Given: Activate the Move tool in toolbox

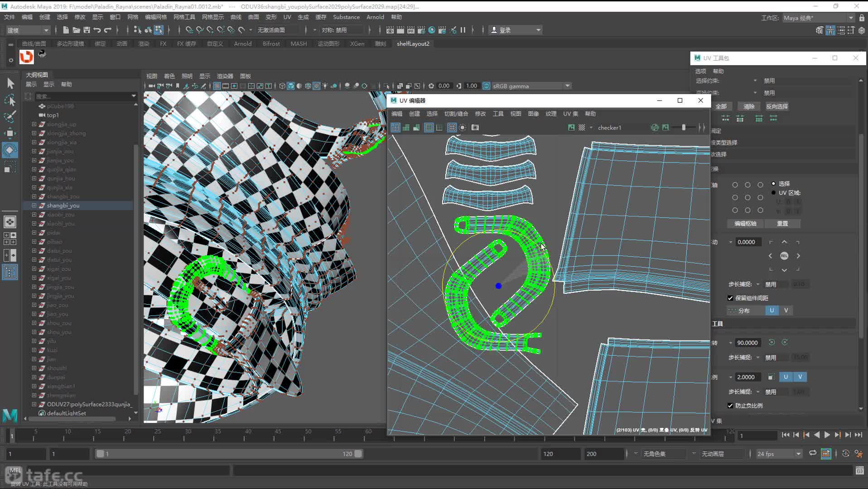Looking at the screenshot, I should (x=10, y=133).
